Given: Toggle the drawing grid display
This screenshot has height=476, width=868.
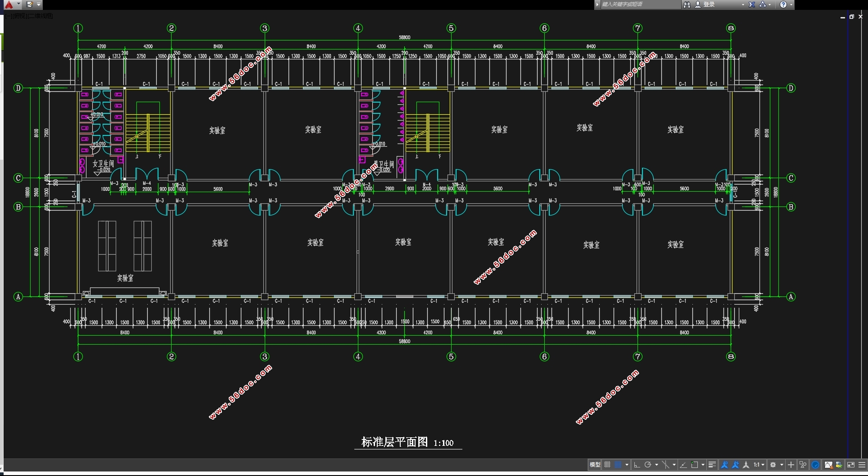Looking at the screenshot, I should (607, 465).
